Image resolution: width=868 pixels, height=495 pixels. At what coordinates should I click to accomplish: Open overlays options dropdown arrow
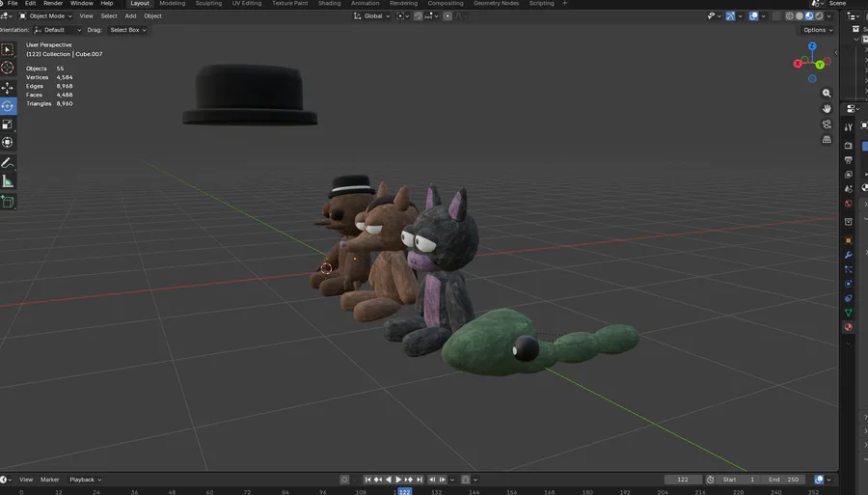click(764, 16)
